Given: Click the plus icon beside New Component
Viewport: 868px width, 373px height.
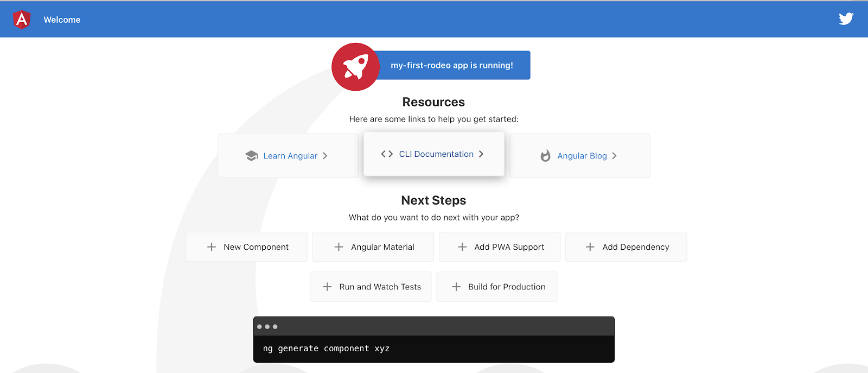Looking at the screenshot, I should [x=212, y=247].
